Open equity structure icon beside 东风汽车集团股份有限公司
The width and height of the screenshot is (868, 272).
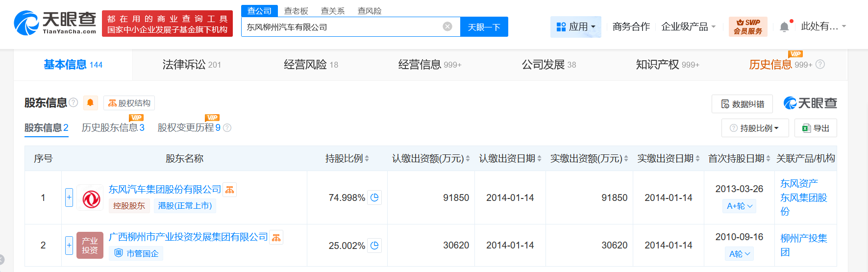(x=230, y=190)
